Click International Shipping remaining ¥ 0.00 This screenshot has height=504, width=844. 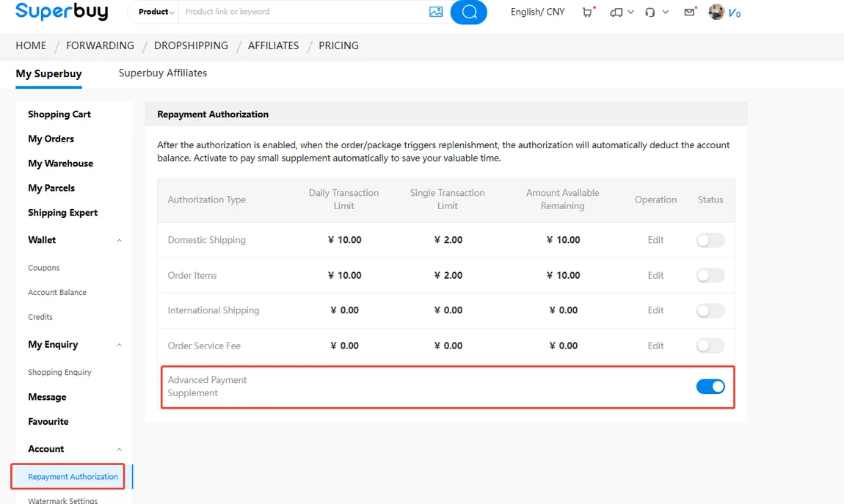point(563,310)
